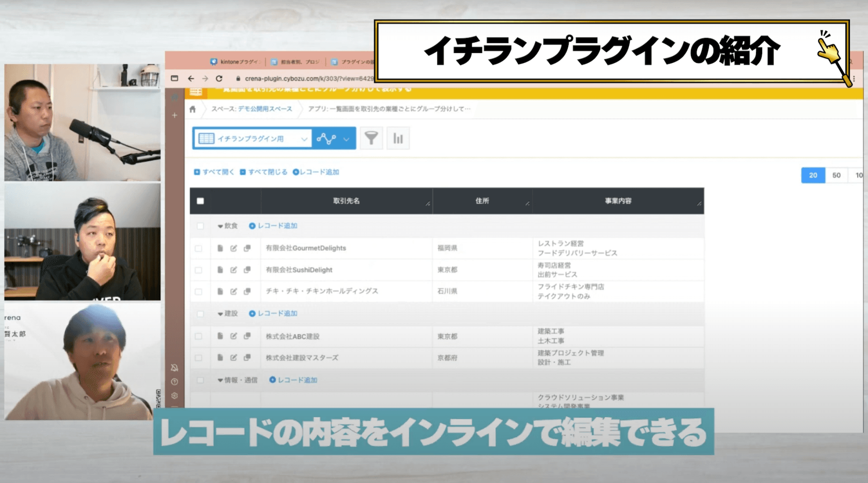The height and width of the screenshot is (483, 868).
Task: Open details of 有限会社SushiDelight record
Action: tap(220, 270)
